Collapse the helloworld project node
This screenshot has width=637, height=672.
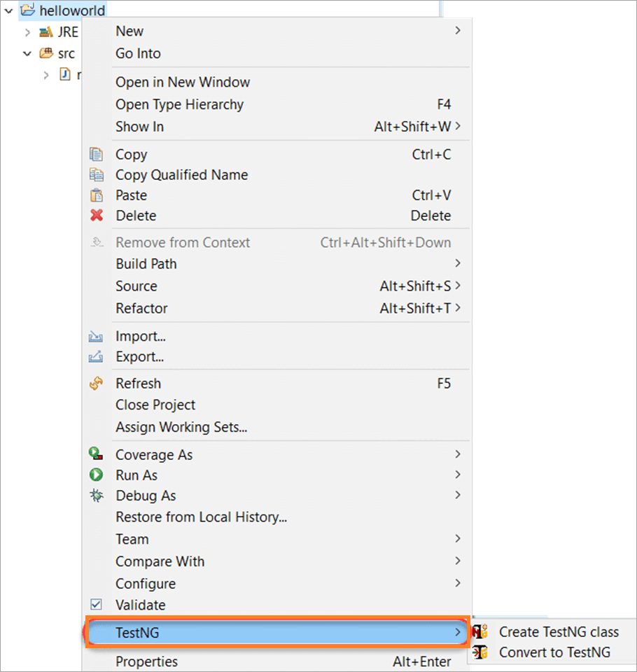[8, 10]
